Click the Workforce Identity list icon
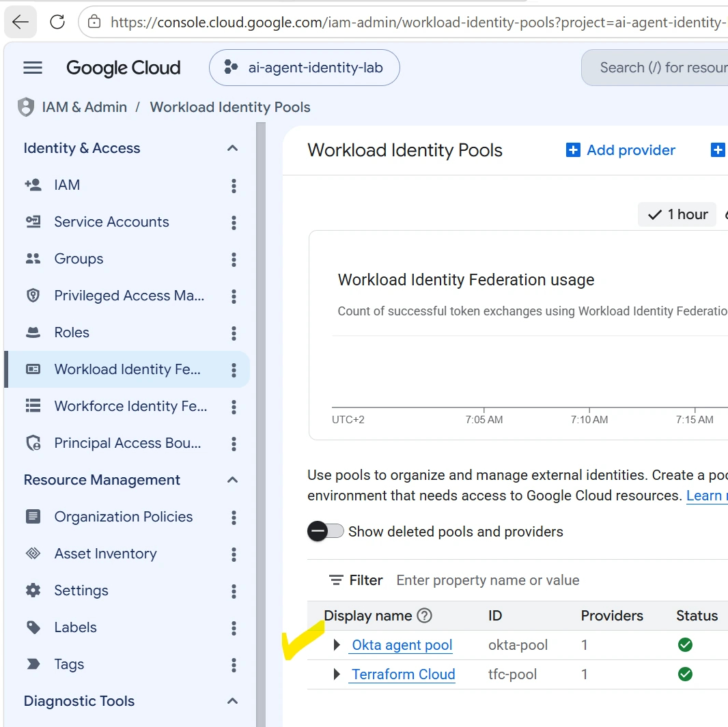 tap(33, 406)
